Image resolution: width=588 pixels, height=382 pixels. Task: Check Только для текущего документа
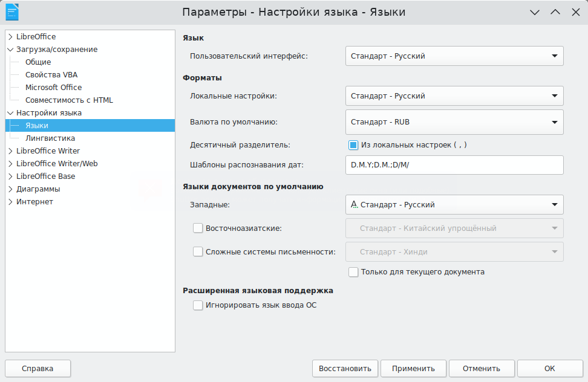coord(353,272)
